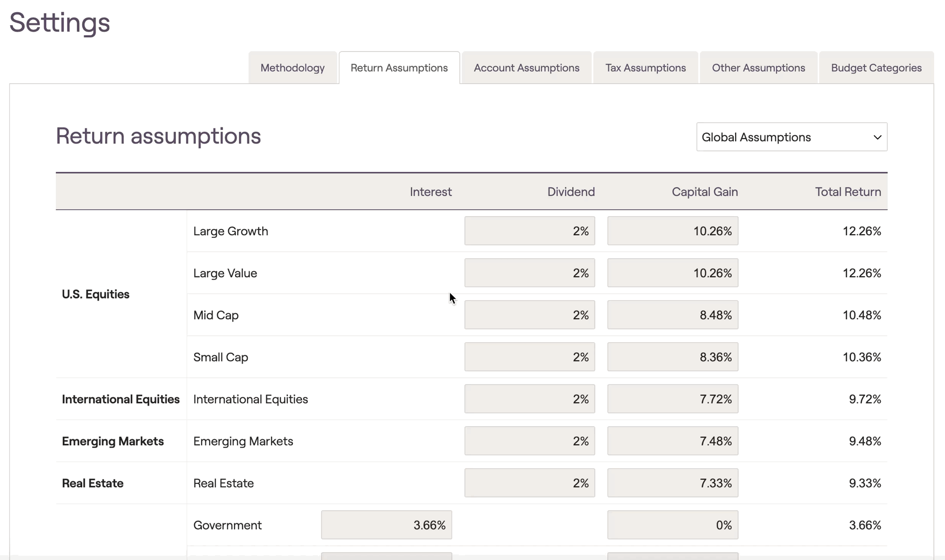945x560 pixels.
Task: Go to the Other Assumptions tab
Action: [x=758, y=68]
